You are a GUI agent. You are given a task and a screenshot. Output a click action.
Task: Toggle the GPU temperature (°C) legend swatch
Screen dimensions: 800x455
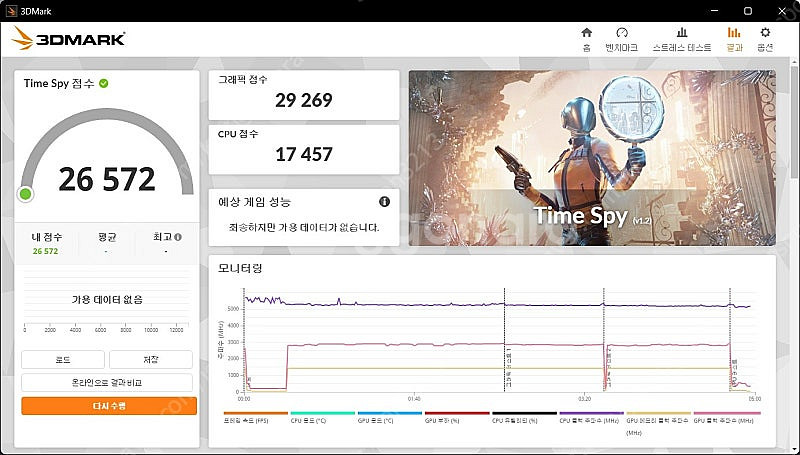(390, 413)
